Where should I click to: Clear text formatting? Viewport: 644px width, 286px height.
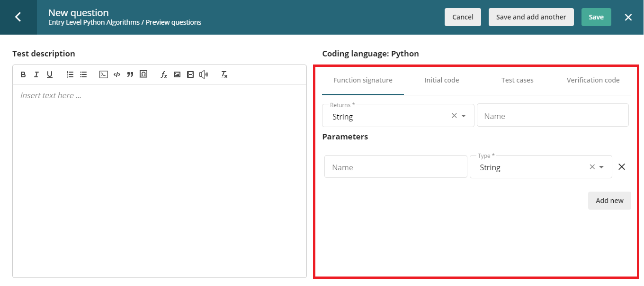224,74
